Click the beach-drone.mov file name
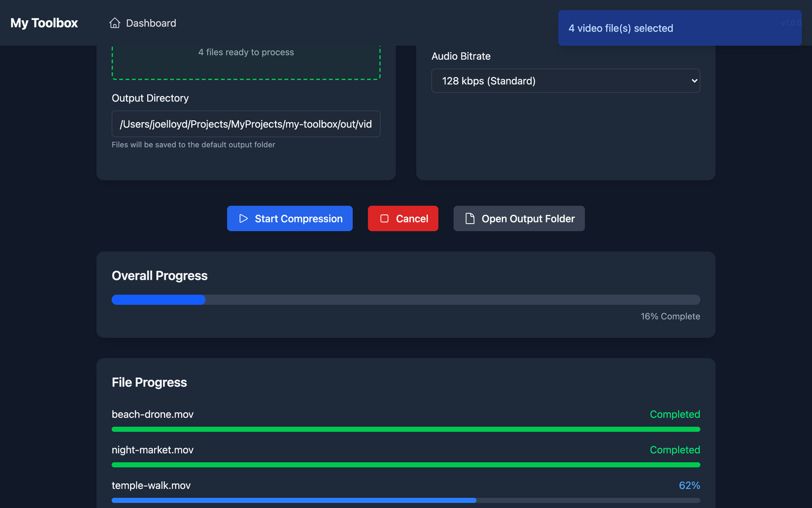812x508 pixels. point(152,415)
